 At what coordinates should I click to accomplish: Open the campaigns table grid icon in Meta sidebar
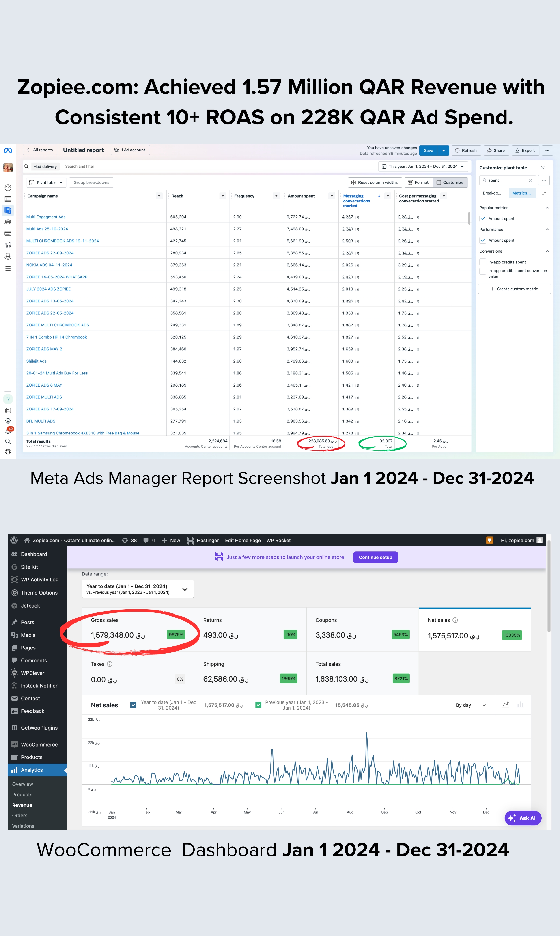pyautogui.click(x=8, y=199)
